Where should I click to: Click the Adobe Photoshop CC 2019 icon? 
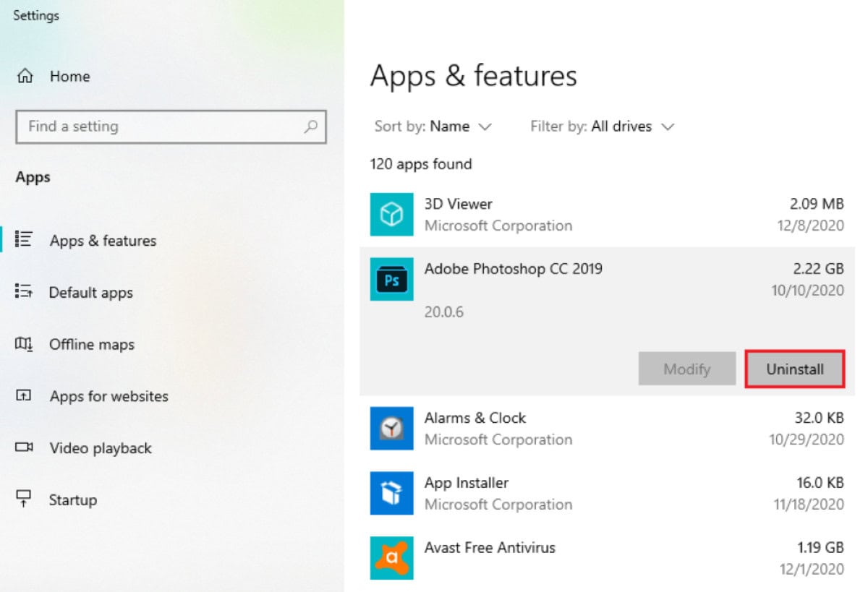click(391, 279)
